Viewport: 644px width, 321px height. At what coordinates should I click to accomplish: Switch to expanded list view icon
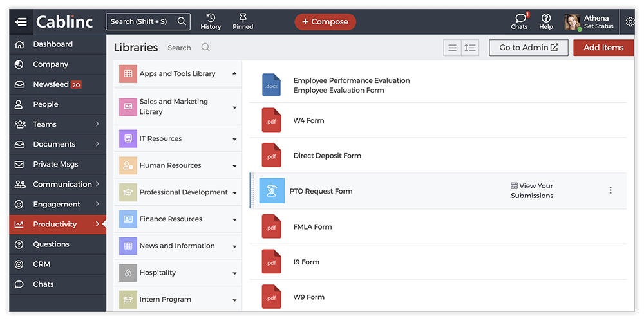470,48
